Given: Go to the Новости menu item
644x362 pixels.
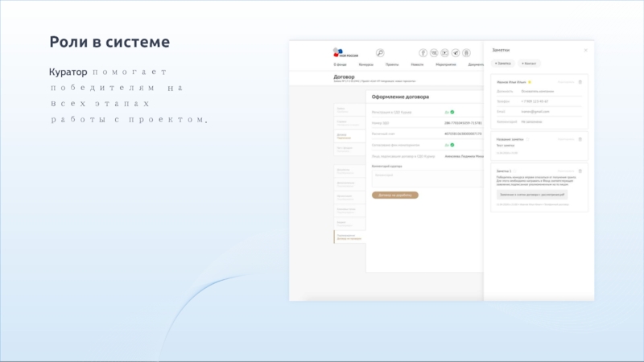Looking at the screenshot, I should point(417,64).
